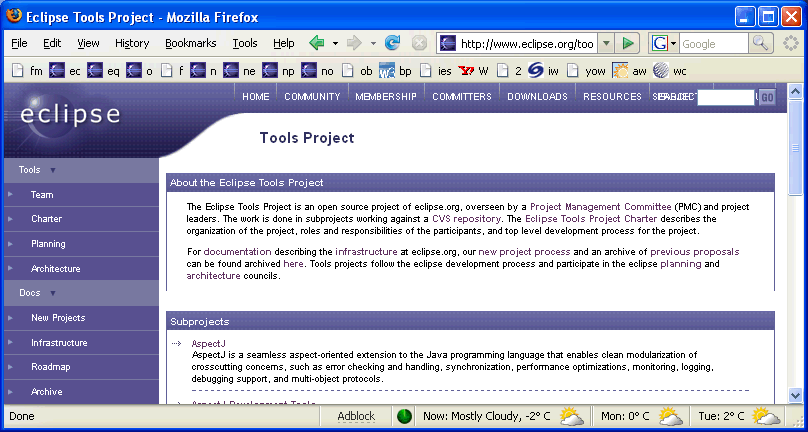Image resolution: width=808 pixels, height=432 pixels.
Task: Open the Yahoo 'W' bookmark
Action: coord(473,71)
